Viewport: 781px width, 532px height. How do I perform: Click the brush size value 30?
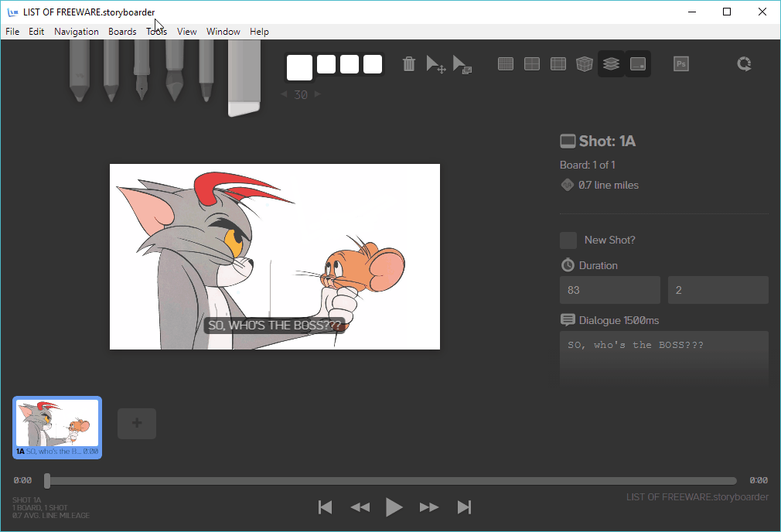[x=300, y=94]
